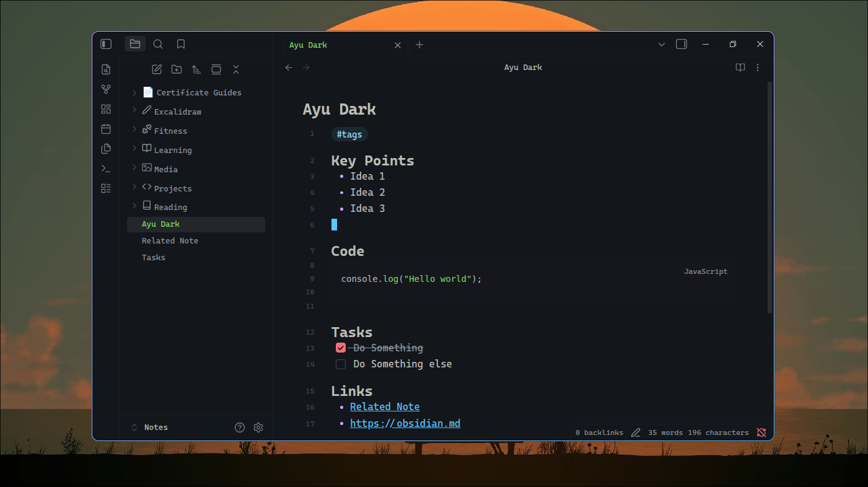
Task: Open graph view from ribbon
Action: click(x=106, y=89)
